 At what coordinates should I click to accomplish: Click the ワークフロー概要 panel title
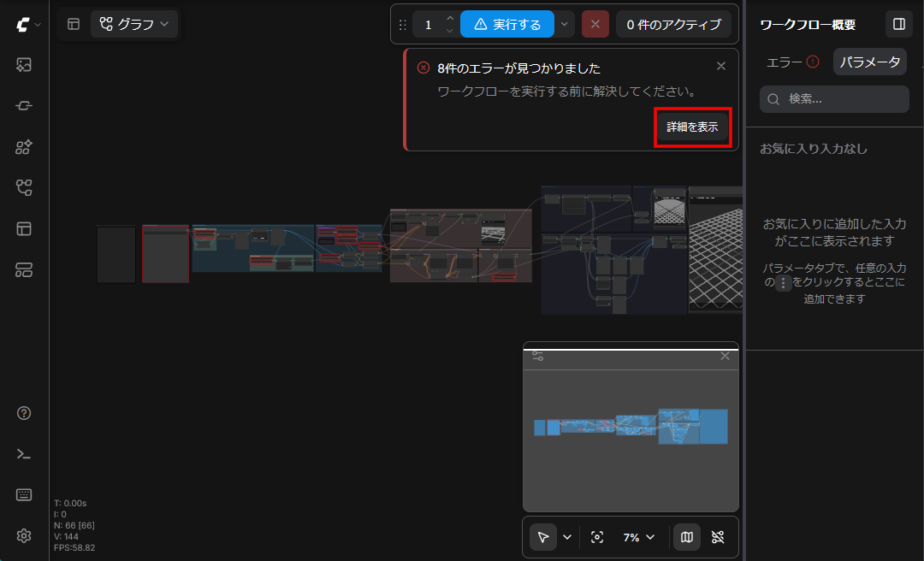click(x=808, y=25)
